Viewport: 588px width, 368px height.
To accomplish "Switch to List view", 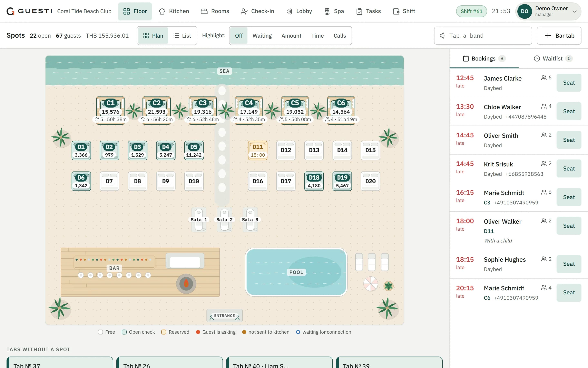I will point(182,36).
